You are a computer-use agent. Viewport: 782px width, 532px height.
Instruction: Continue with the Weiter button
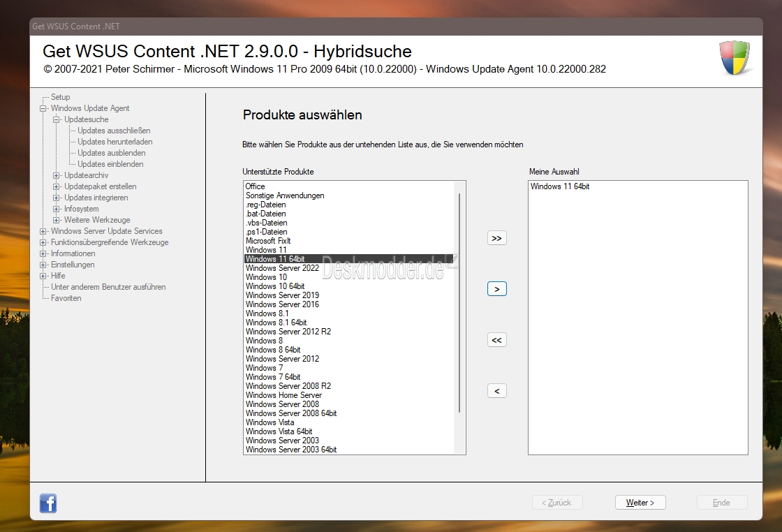[640, 503]
